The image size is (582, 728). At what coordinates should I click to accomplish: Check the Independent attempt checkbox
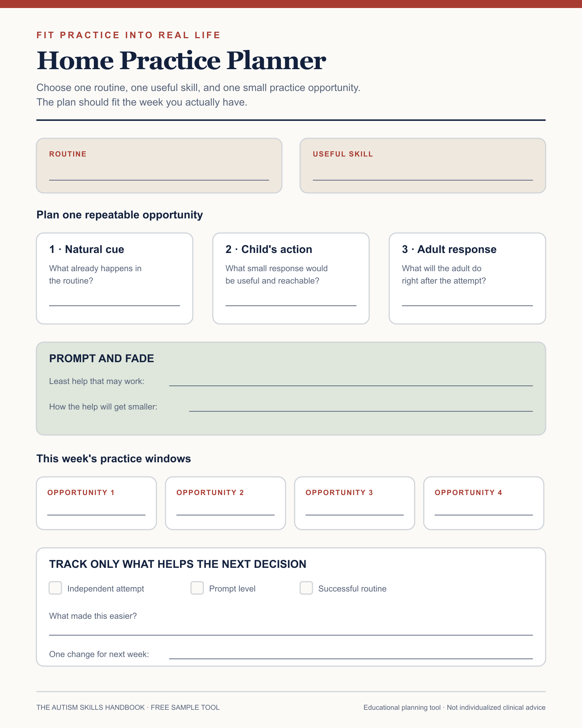click(55, 588)
